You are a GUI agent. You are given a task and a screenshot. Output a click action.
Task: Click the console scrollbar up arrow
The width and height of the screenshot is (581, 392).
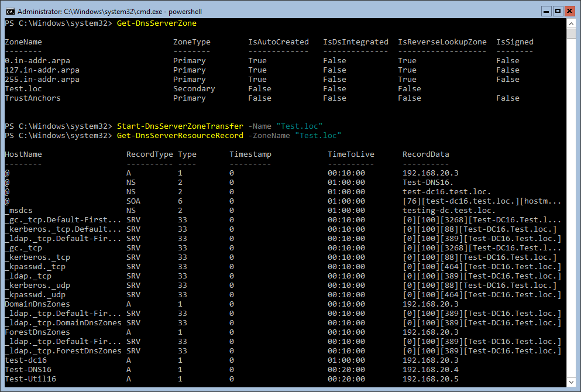tap(571, 24)
